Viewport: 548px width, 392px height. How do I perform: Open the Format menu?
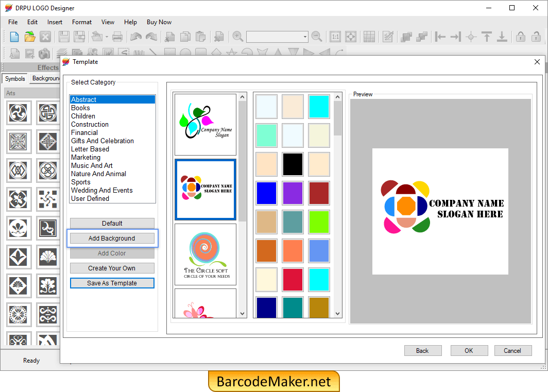coord(82,22)
